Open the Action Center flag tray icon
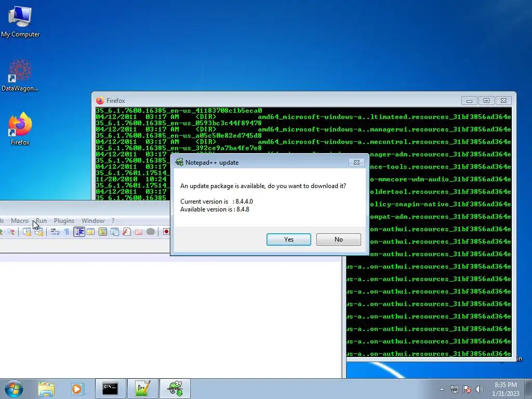 pos(467,389)
